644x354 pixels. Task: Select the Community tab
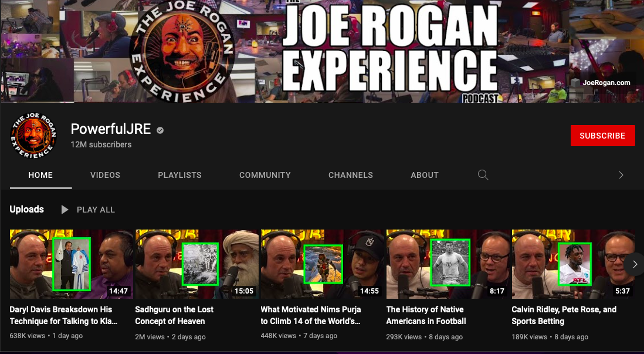pos(265,175)
